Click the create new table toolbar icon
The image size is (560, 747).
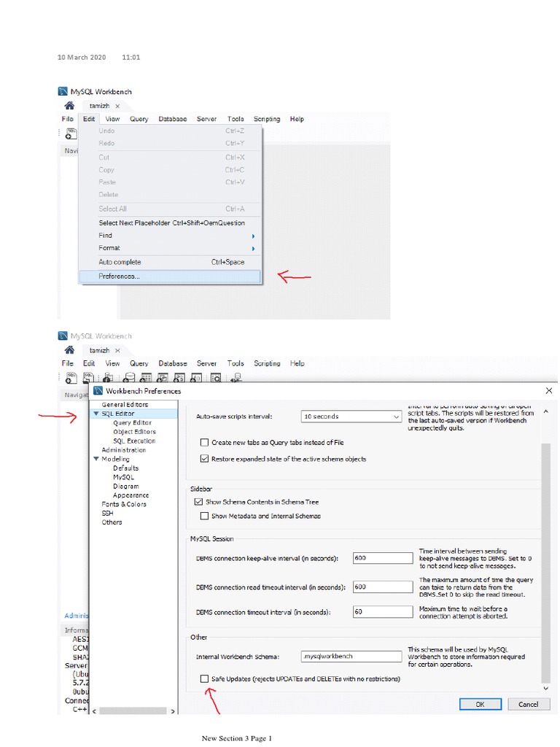tap(146, 378)
